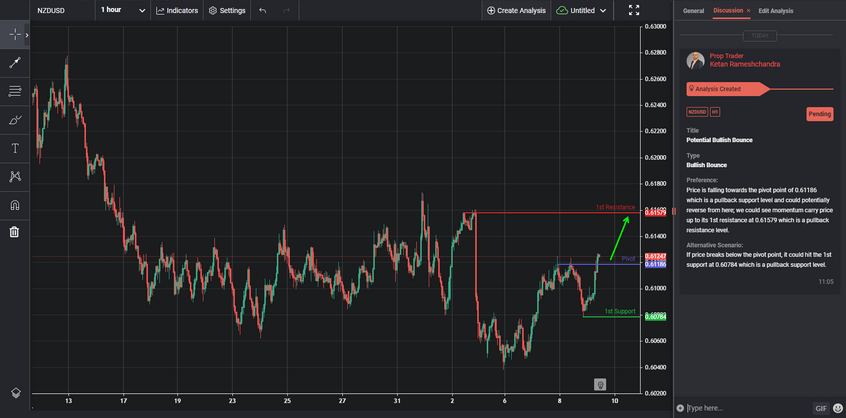The image size is (846, 418).
Task: Open the Edit Analysis tab
Action: 776,10
